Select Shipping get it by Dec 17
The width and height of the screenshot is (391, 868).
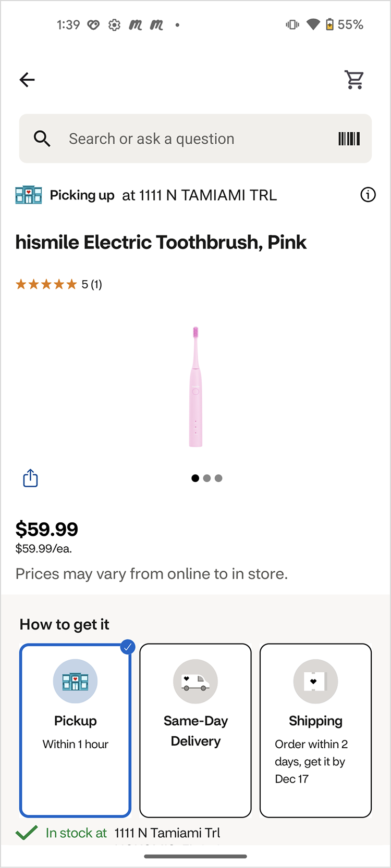pos(315,730)
